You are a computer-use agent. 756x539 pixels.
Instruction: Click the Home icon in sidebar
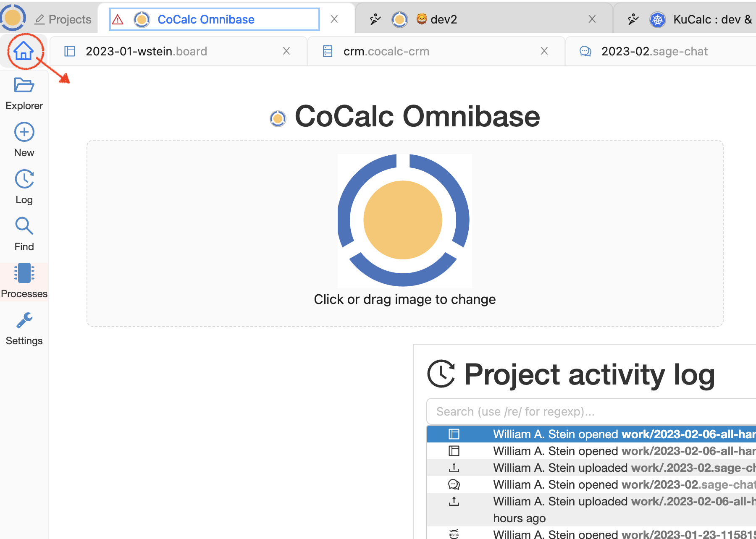coord(24,51)
